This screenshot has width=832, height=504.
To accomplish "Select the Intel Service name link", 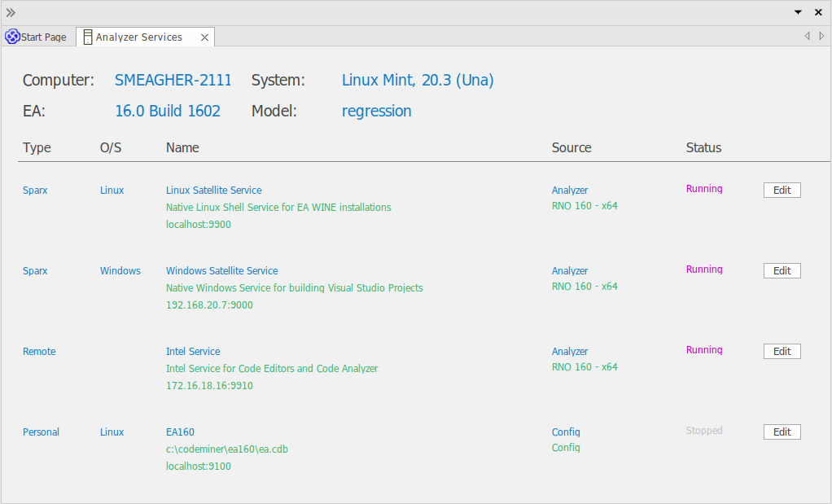I will (193, 352).
